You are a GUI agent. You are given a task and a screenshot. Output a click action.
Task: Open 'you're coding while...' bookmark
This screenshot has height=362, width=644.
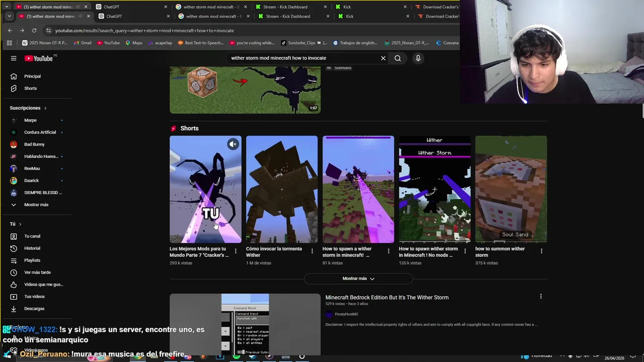point(252,43)
